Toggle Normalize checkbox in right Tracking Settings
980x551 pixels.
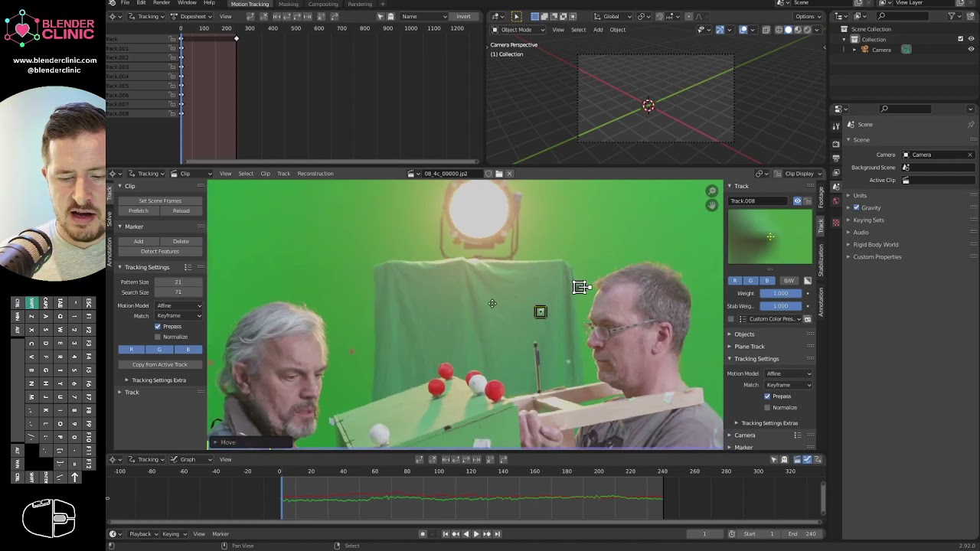click(767, 407)
